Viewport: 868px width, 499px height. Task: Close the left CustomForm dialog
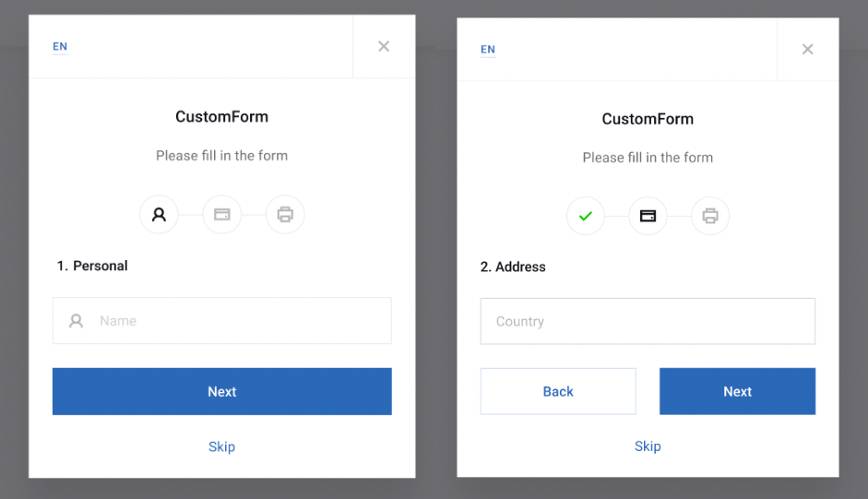coord(384,46)
